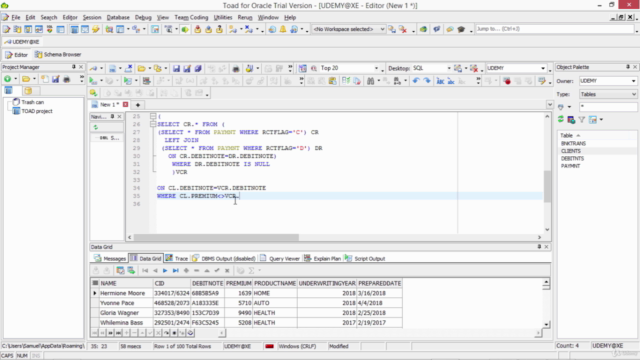Open the workspace selection dropdown
The image size is (640, 360).
(382, 29)
